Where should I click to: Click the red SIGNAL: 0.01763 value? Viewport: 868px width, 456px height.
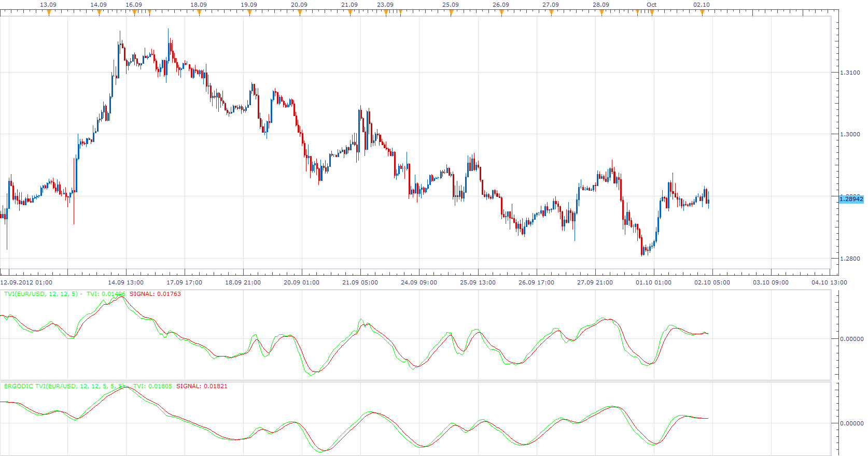click(x=155, y=294)
